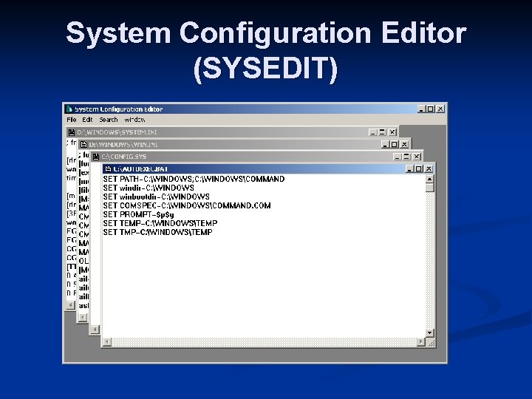Maximize the AUTOEXEC.BAT window
The width and height of the screenshot is (532, 399).
(x=419, y=169)
